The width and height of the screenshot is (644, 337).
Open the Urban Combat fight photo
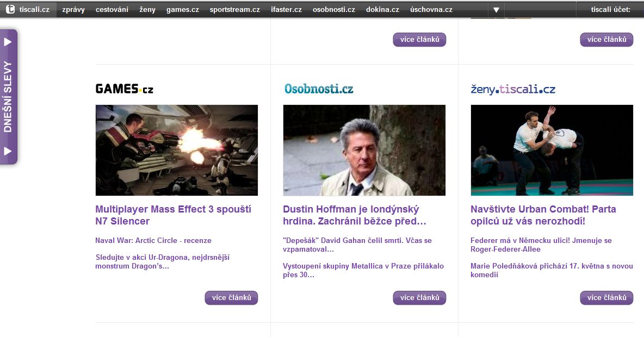(552, 150)
